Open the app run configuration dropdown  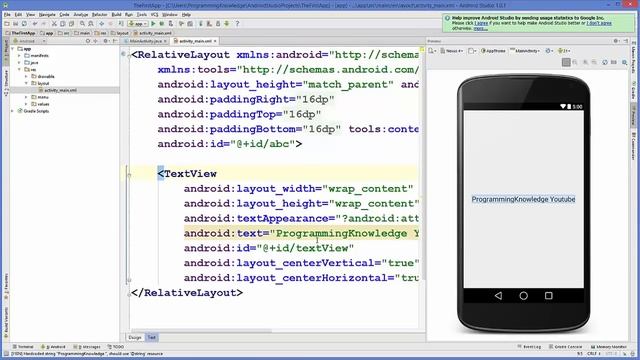coord(138,24)
